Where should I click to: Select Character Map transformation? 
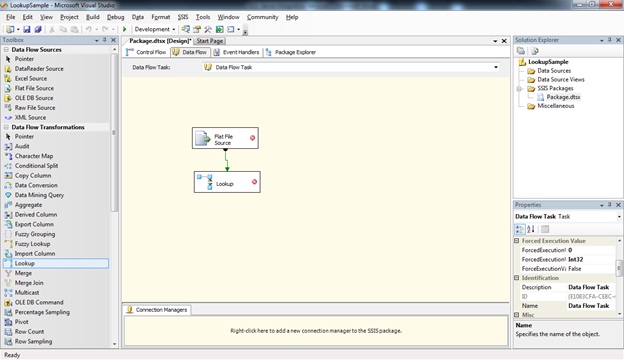34,156
